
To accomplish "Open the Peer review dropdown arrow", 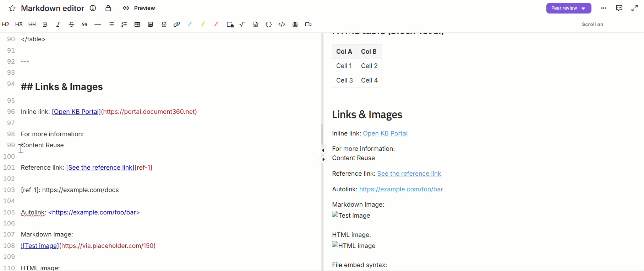I will coord(583,8).
